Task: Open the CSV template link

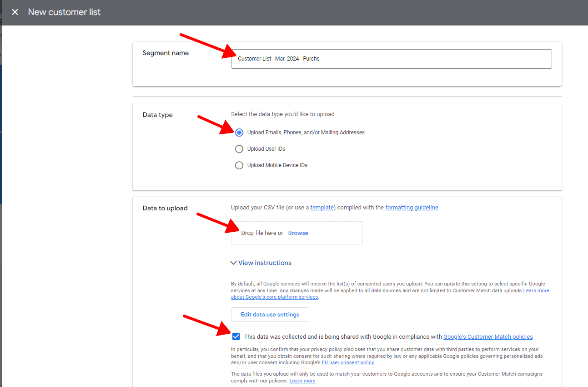Action: coord(322,207)
